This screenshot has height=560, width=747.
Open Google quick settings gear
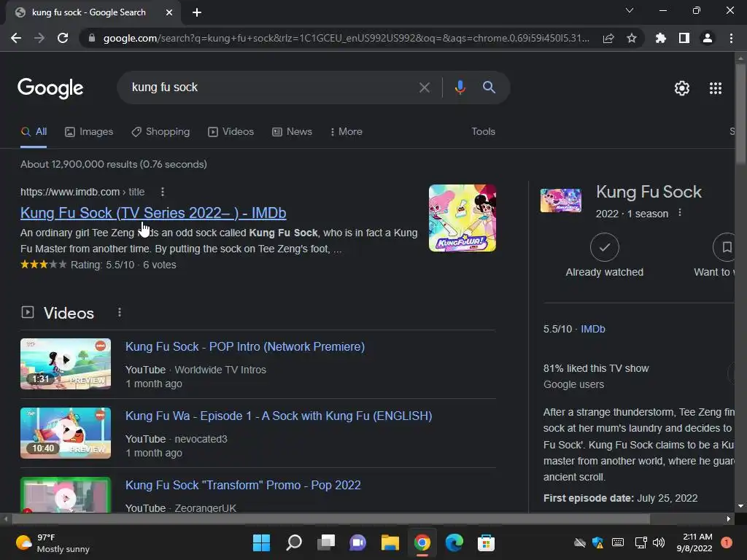coord(682,88)
